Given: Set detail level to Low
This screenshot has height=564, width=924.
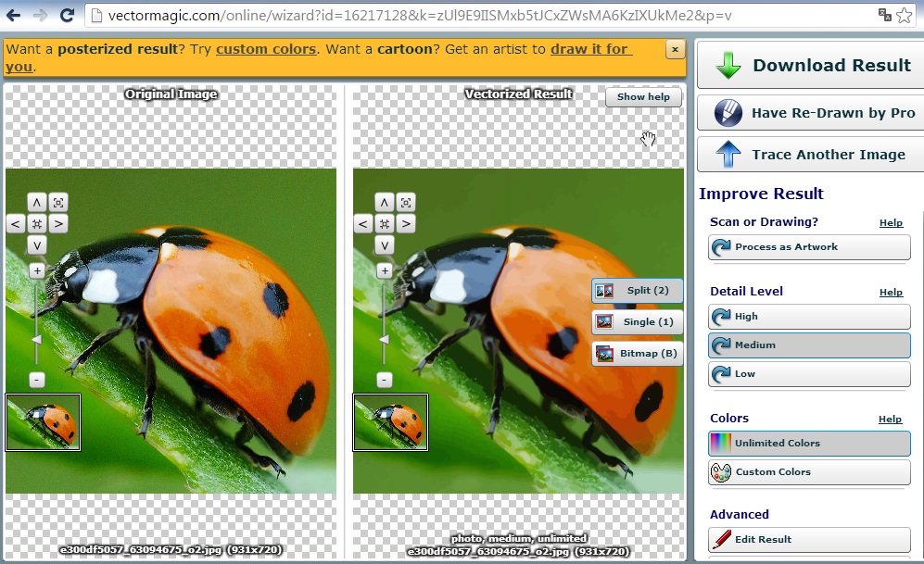Looking at the screenshot, I should pos(809,374).
